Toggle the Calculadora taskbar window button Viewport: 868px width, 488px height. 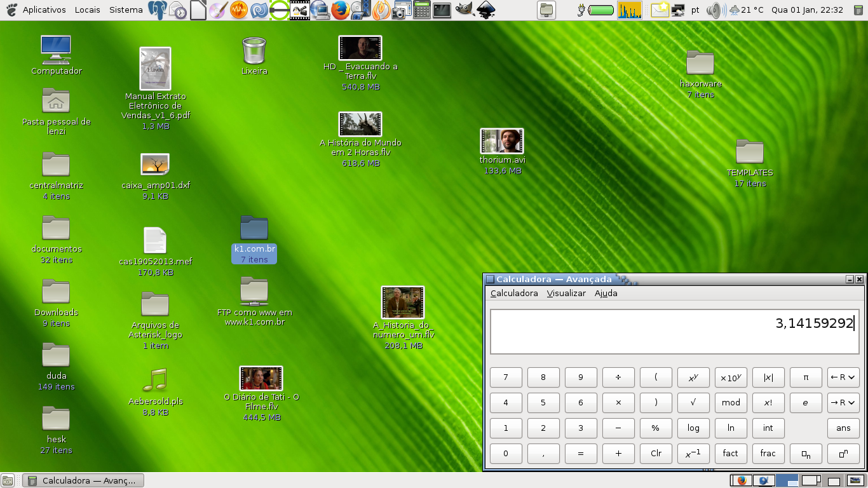pyautogui.click(x=83, y=480)
